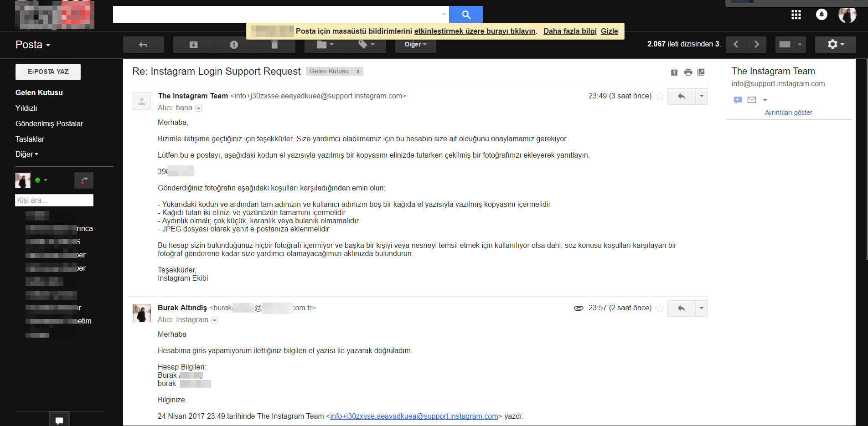Expand the input tools dropdown arrow

pyautogui.click(x=800, y=45)
